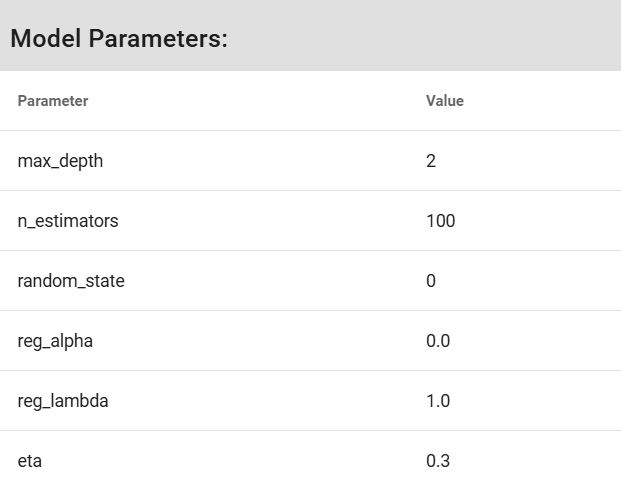The height and width of the screenshot is (487, 621).
Task: Select the Value column header
Action: [445, 101]
